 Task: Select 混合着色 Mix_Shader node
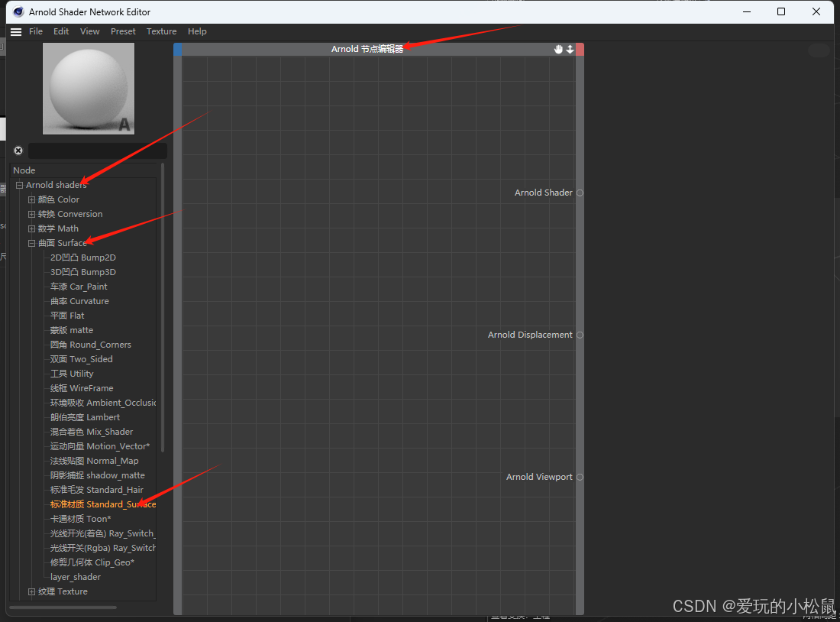[x=92, y=431]
